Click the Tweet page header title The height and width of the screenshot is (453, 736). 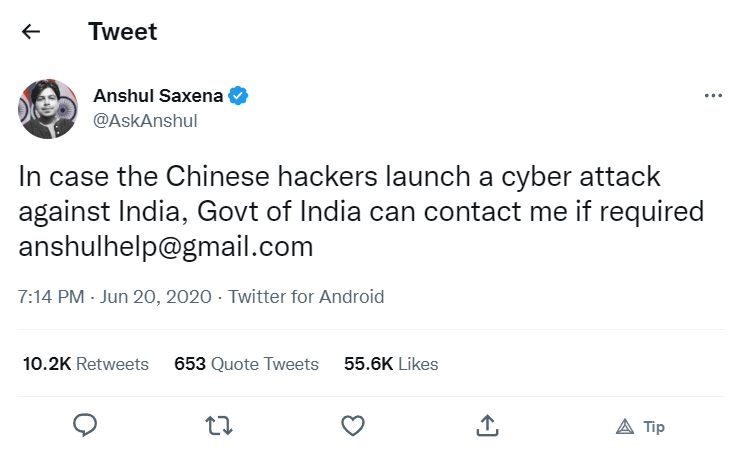click(x=123, y=32)
